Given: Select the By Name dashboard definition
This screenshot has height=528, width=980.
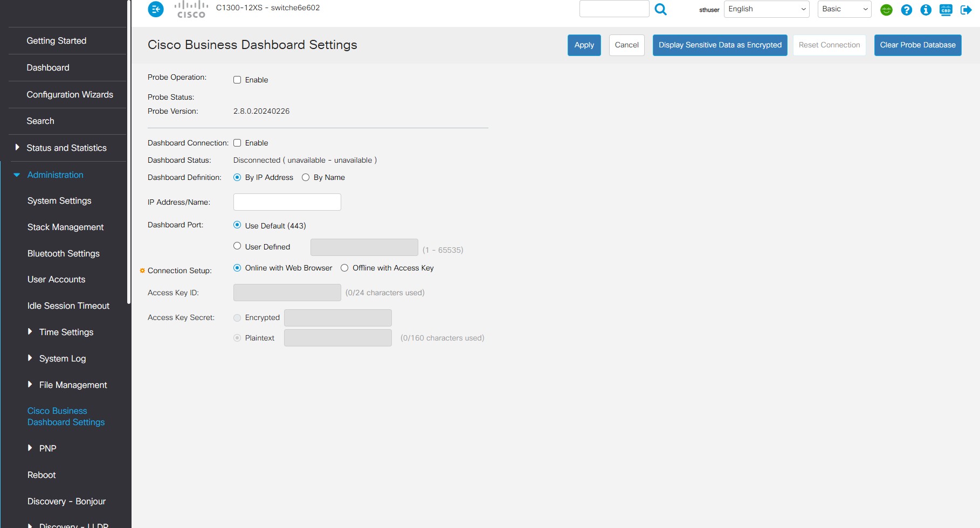Looking at the screenshot, I should pos(306,177).
